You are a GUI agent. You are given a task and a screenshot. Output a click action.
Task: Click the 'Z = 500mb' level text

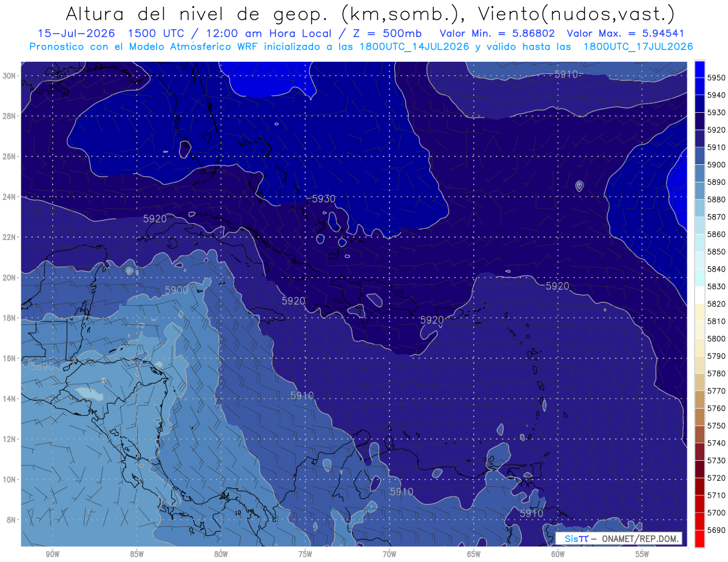point(387,33)
